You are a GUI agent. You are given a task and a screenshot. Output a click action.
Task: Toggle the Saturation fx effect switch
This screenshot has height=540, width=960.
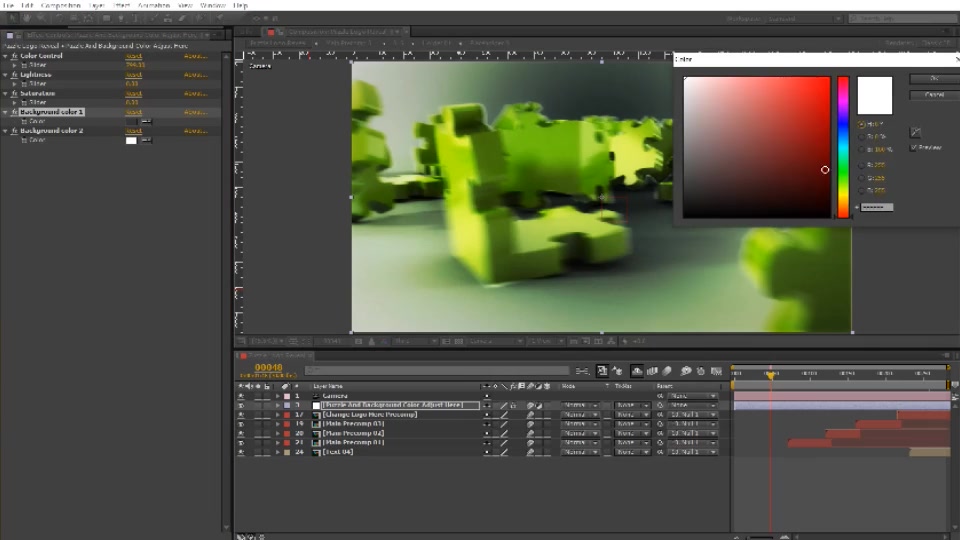(x=14, y=94)
